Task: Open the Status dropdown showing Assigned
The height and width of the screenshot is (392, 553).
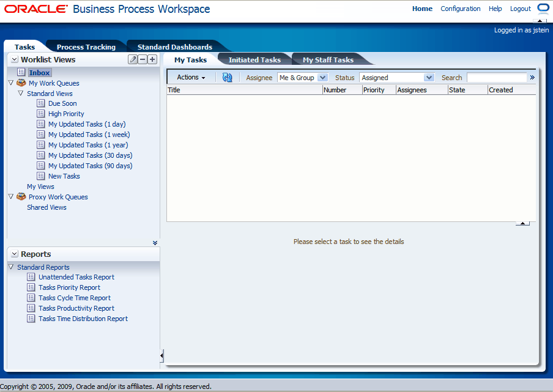Action: 396,78
